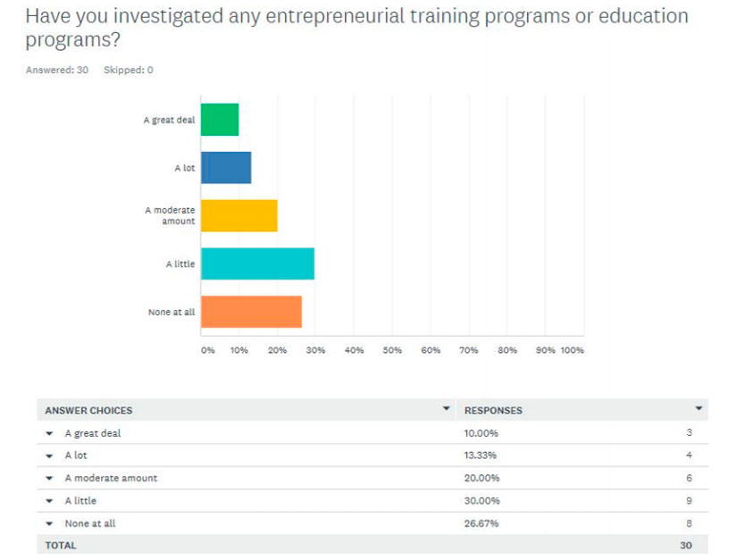Expand the 'None at all' row arrow

pos(50,523)
